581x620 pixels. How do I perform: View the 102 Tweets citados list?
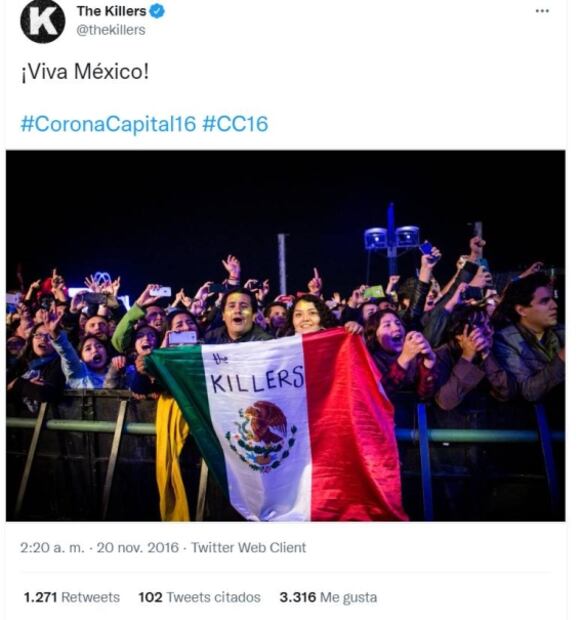point(199,597)
